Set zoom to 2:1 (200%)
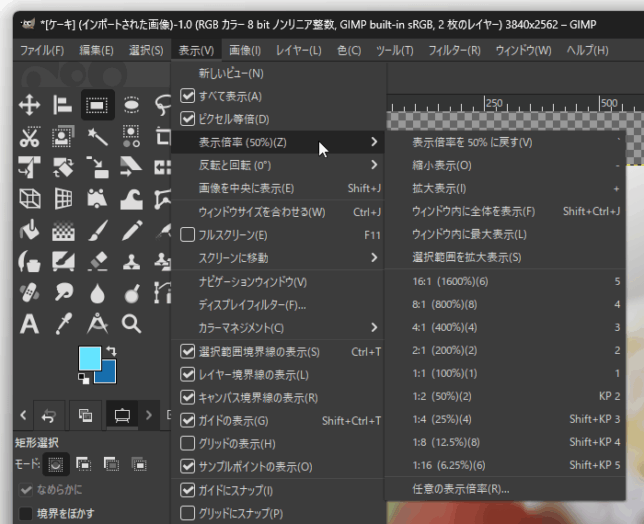Screen dimensions: 644x524 tap(446, 350)
